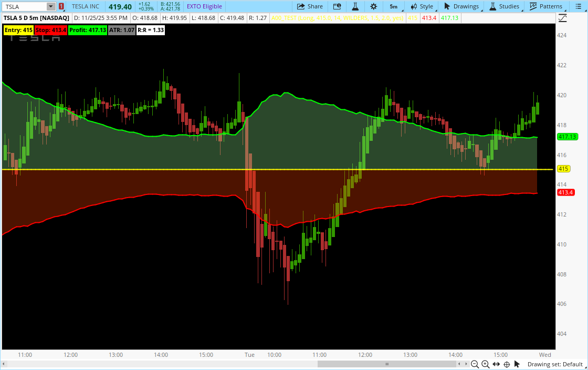Click the horizontal scrollbar thumb
Viewport: 588px width, 370px height.
387,364
